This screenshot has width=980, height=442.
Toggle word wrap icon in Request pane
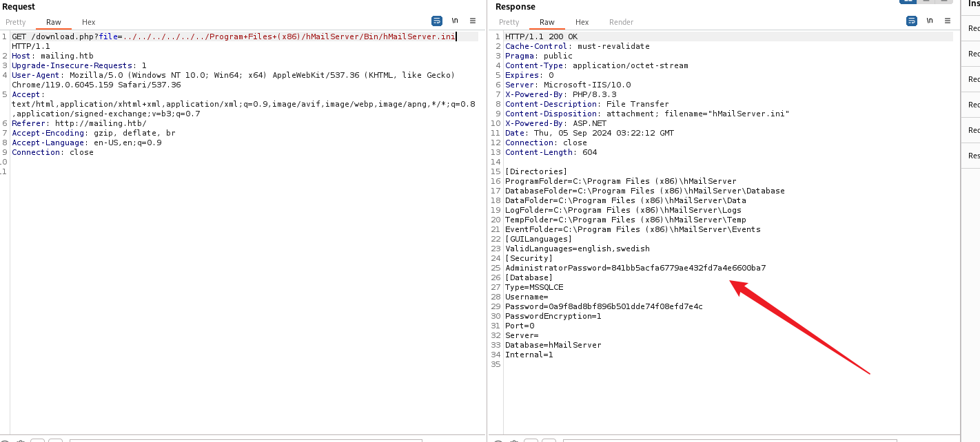pyautogui.click(x=437, y=21)
